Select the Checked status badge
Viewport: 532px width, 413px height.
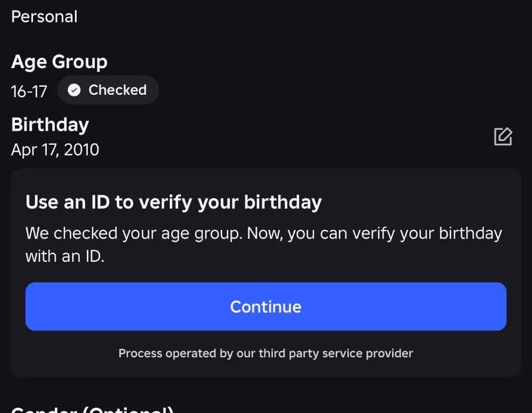click(x=108, y=90)
